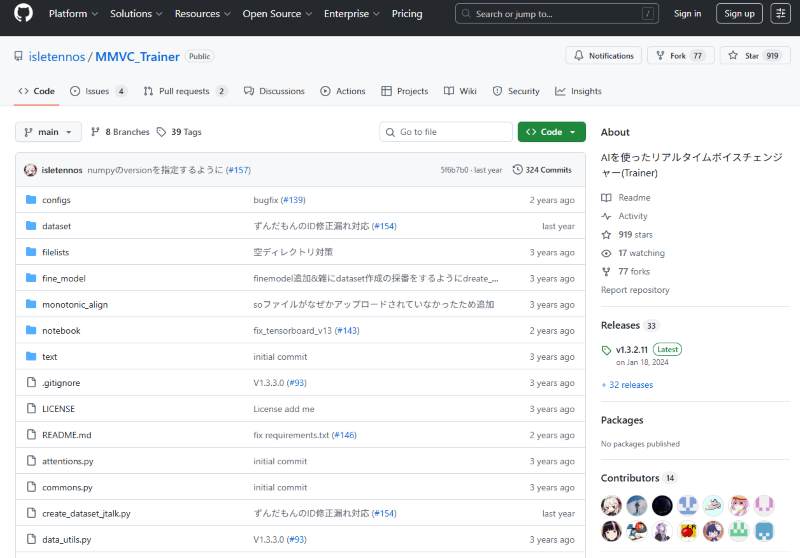View the 77 forks link in About
The width and height of the screenshot is (800, 558).
pos(634,271)
